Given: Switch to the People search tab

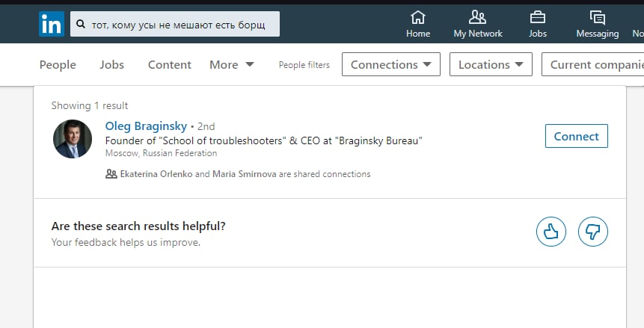Looking at the screenshot, I should pyautogui.click(x=58, y=65).
